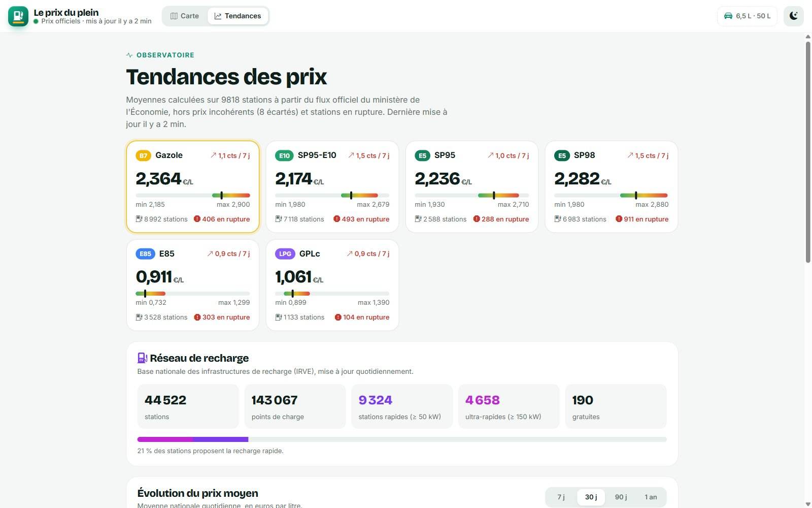Select the SP98 price card
Image resolution: width=812 pixels, height=508 pixels.
[x=612, y=187]
